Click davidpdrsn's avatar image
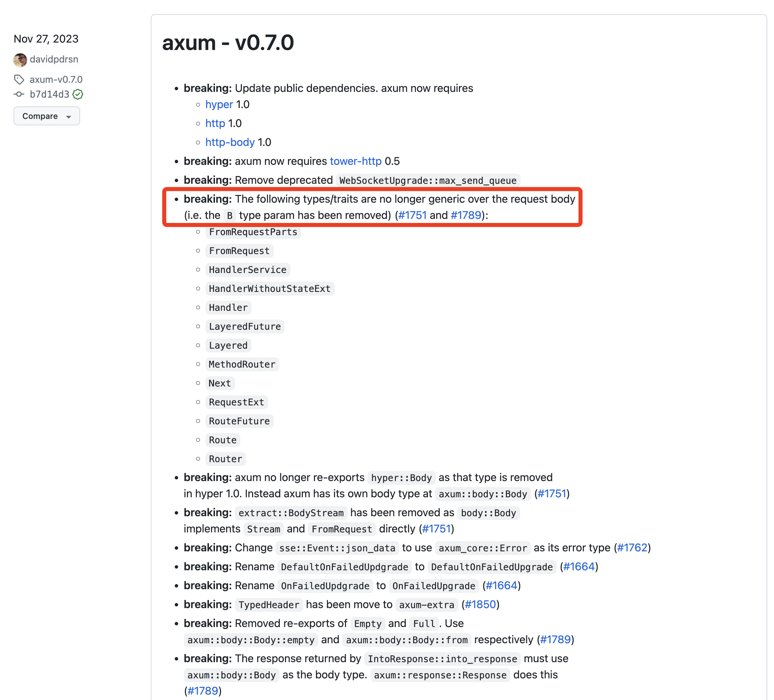Image resolution: width=774 pixels, height=700 pixels. 20,59
